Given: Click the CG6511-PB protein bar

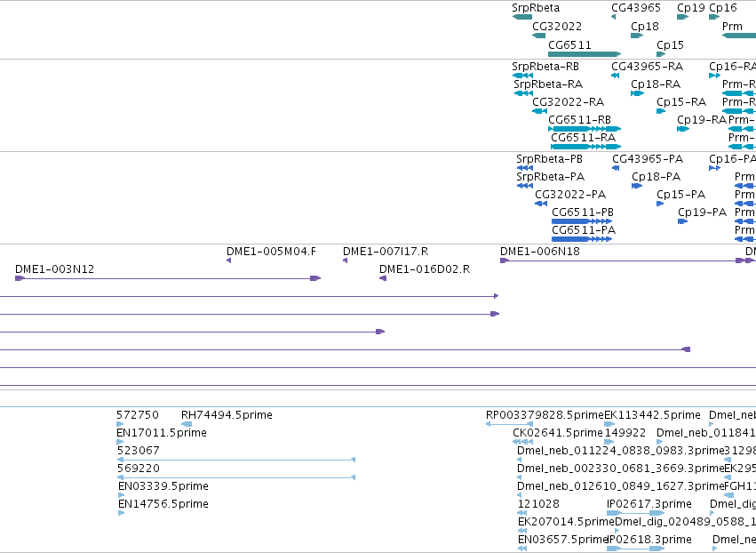Looking at the screenshot, I should pyautogui.click(x=582, y=221).
